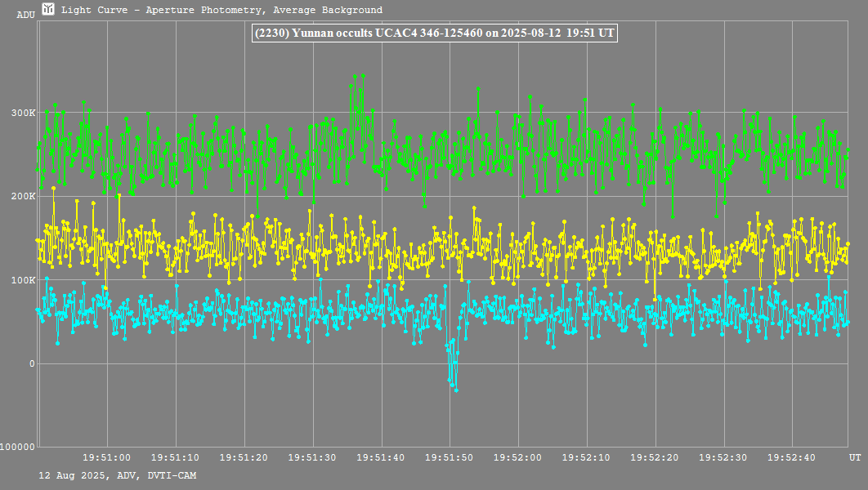
Task: Click the 0 value on y-axis
Action: [x=32, y=363]
